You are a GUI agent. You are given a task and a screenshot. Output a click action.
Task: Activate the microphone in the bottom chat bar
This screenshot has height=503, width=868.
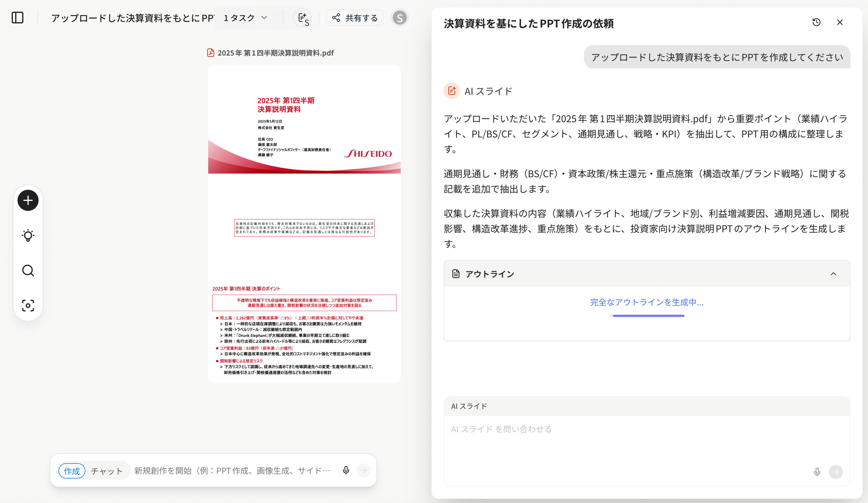(346, 470)
